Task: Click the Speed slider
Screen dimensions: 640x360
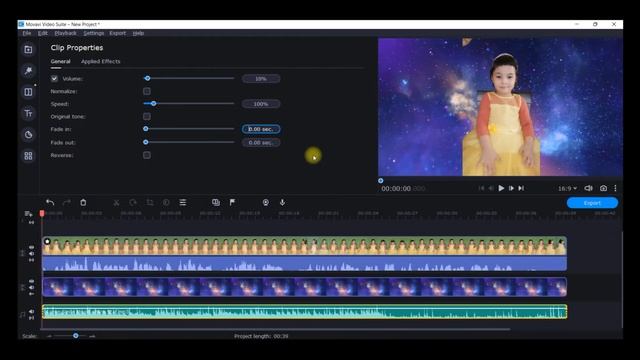Action: coord(189,104)
